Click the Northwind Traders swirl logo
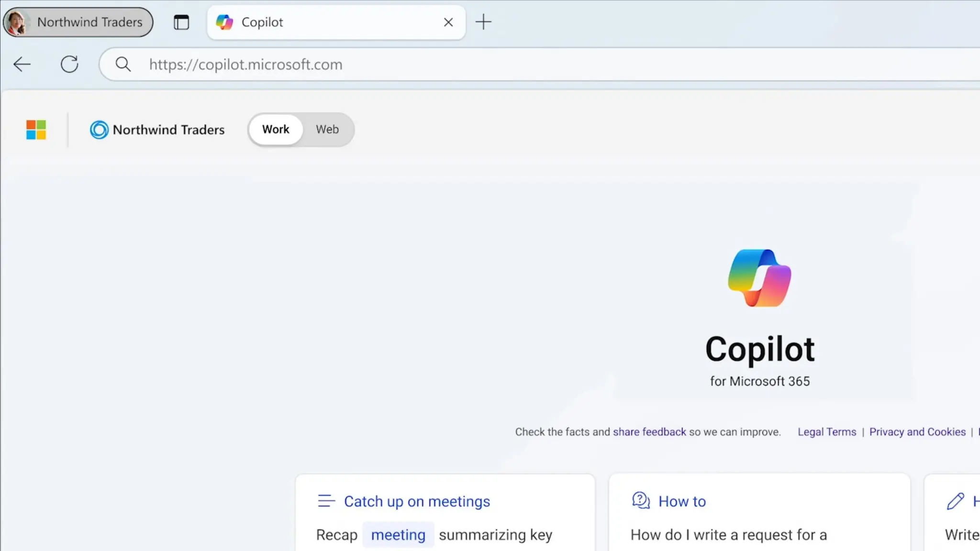This screenshot has width=980, height=551. 99,130
